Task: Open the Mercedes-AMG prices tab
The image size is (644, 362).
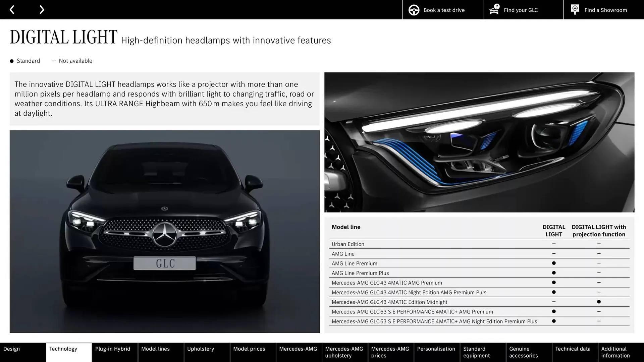Action: [x=390, y=352]
